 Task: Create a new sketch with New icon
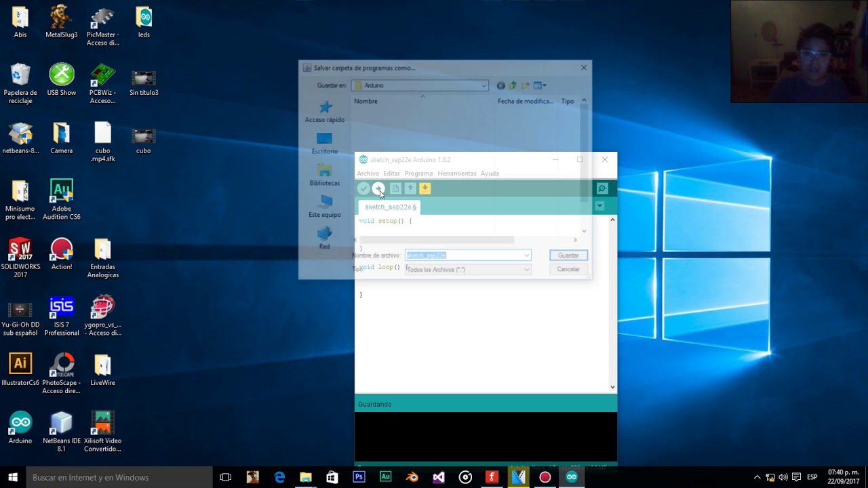coord(395,188)
